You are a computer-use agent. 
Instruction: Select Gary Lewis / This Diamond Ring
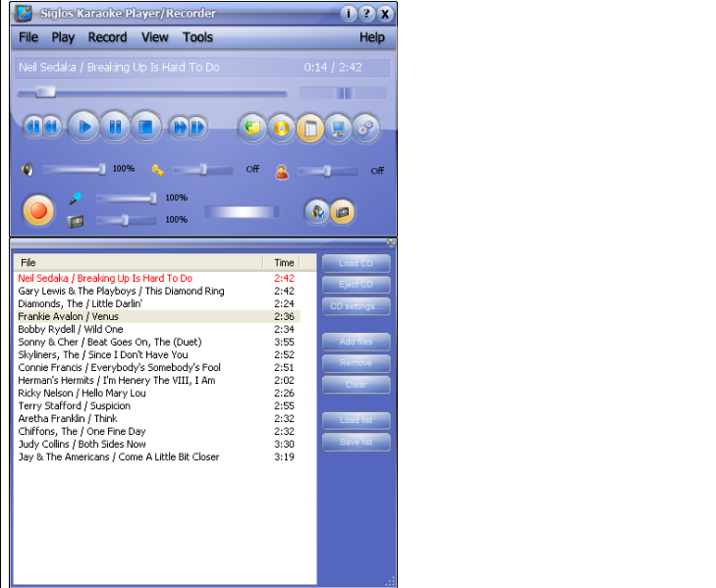click(x=158, y=291)
